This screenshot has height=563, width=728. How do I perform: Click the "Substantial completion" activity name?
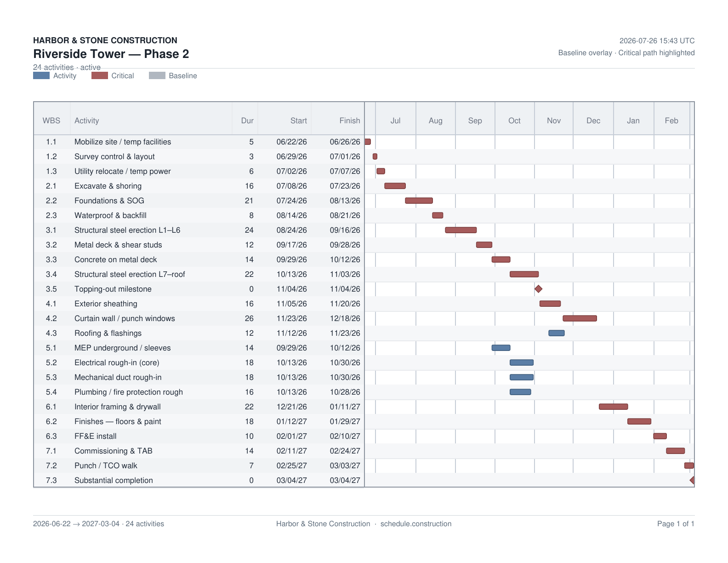pos(114,480)
